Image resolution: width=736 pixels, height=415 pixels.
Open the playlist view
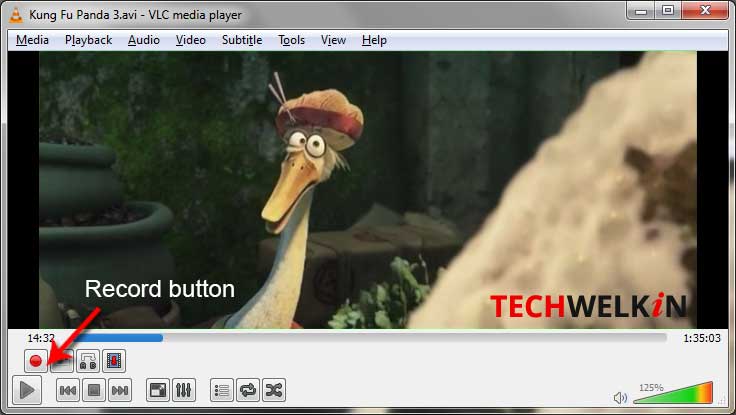222,390
